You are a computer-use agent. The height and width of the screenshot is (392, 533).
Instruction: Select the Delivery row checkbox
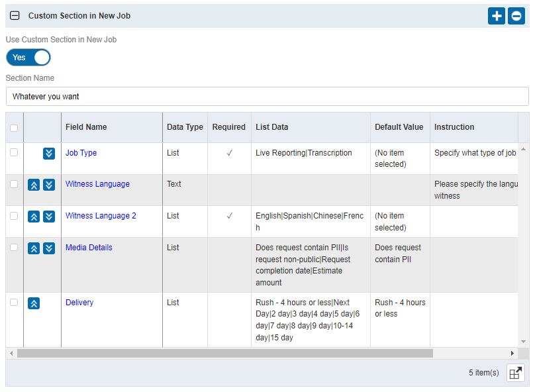tap(14, 303)
